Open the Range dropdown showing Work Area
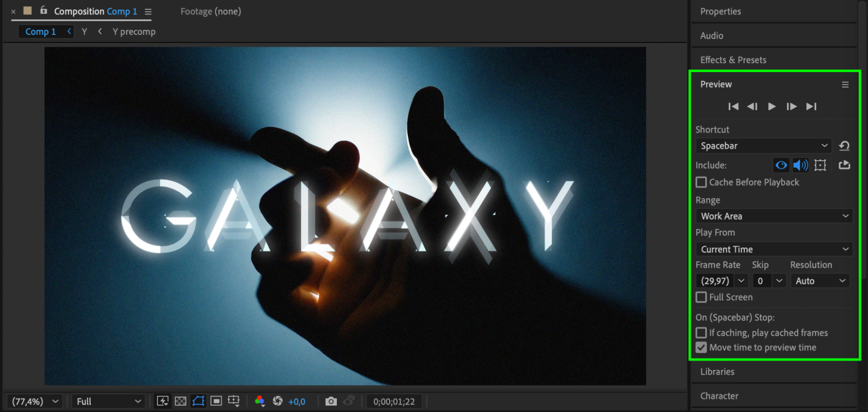 774,216
